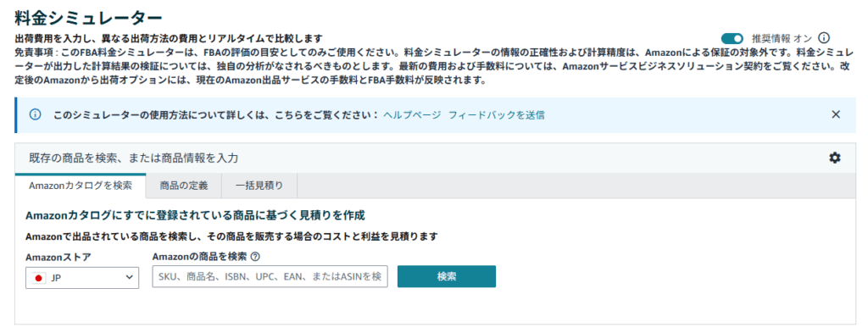This screenshot has height=333, width=868.
Task: Click the blue info icon in the banner
Action: click(x=35, y=114)
